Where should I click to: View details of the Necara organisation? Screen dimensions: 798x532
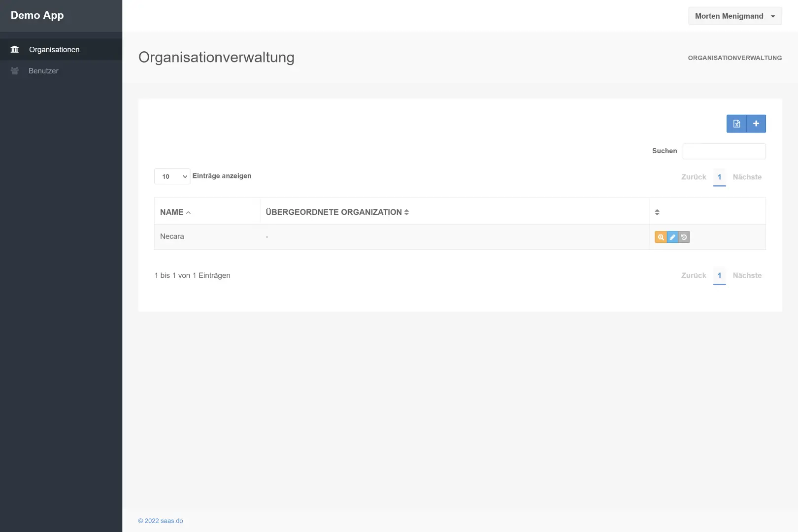pyautogui.click(x=661, y=237)
